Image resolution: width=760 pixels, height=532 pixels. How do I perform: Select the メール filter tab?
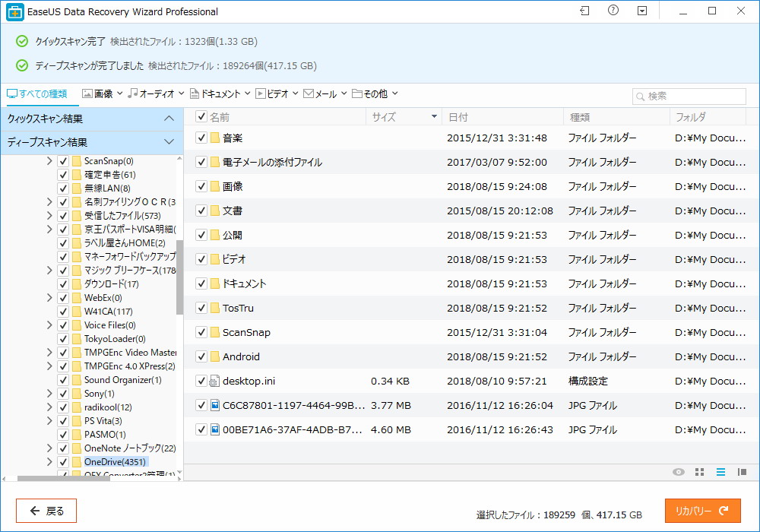320,93
